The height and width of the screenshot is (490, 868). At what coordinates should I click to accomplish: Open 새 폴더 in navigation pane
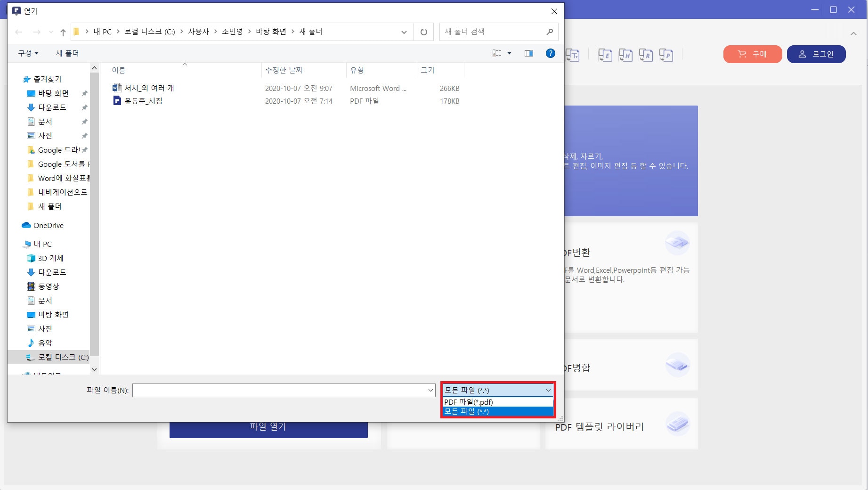pos(49,206)
